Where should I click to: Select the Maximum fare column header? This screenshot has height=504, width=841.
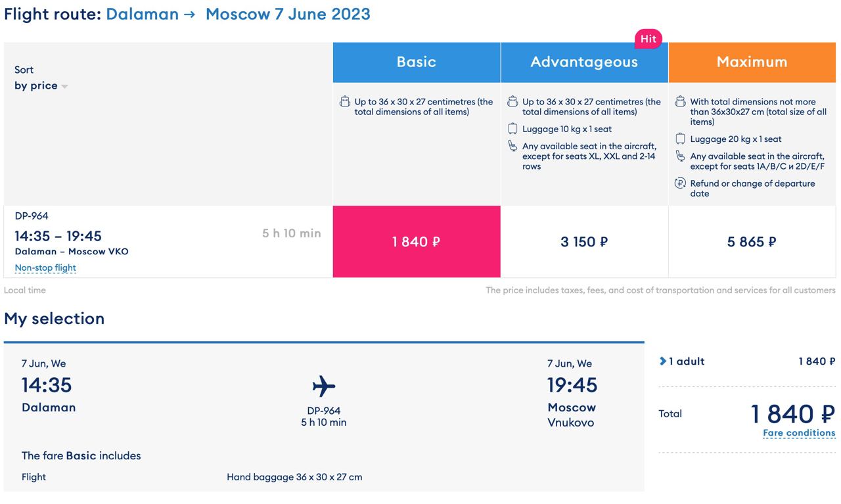pyautogui.click(x=752, y=62)
